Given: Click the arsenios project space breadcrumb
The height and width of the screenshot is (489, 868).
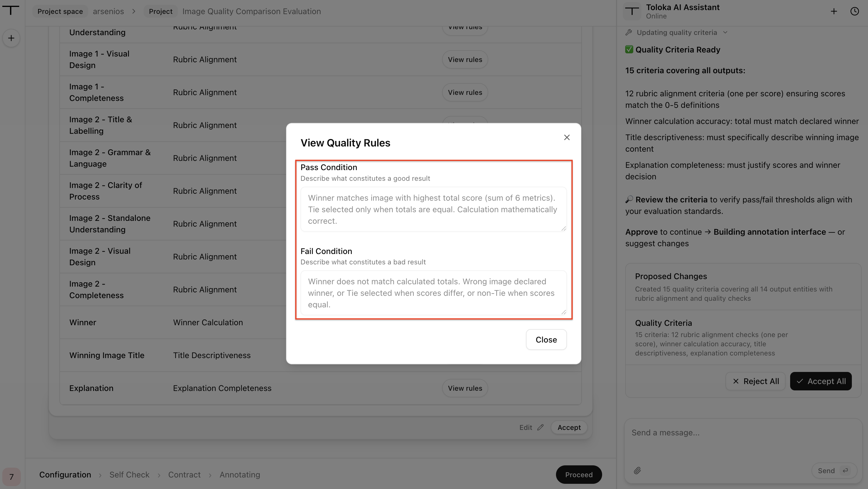Looking at the screenshot, I should (108, 11).
